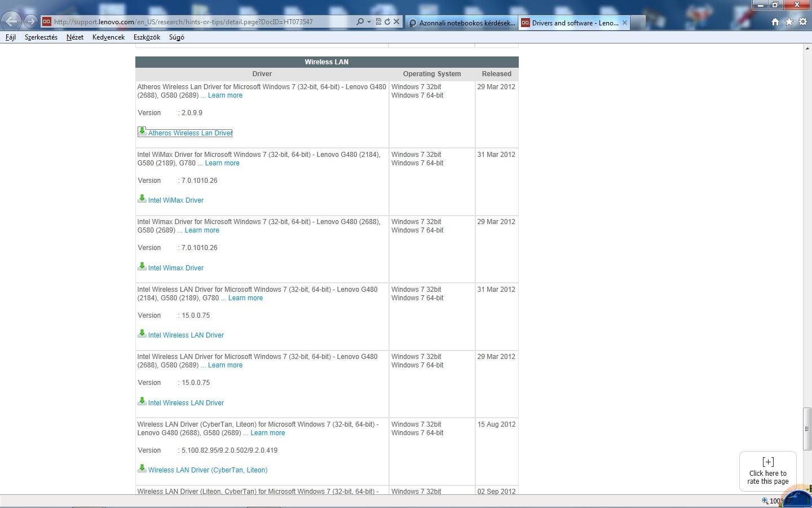Image resolution: width=812 pixels, height=508 pixels.
Task: Click the search magnifier in address bar
Action: point(360,22)
